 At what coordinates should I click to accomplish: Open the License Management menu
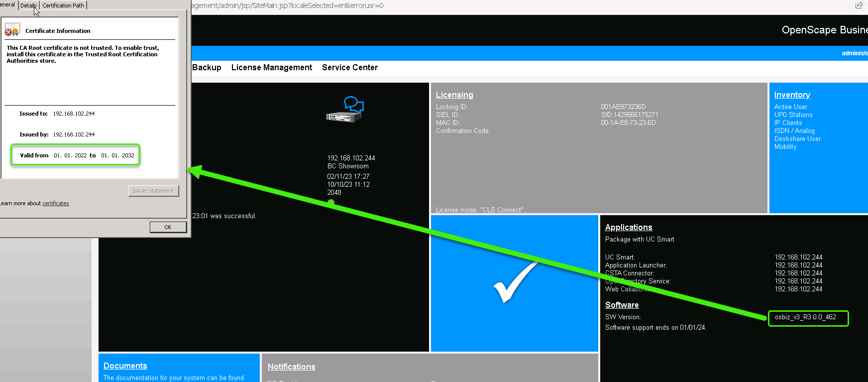tap(272, 67)
